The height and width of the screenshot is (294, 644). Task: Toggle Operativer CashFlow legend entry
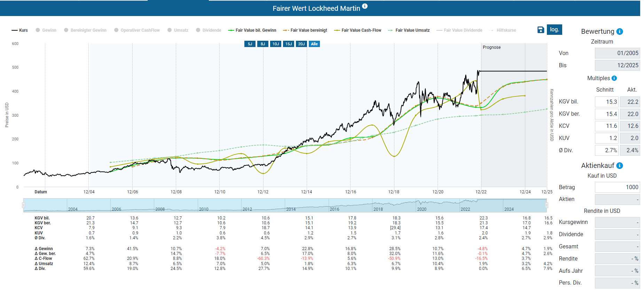(137, 30)
